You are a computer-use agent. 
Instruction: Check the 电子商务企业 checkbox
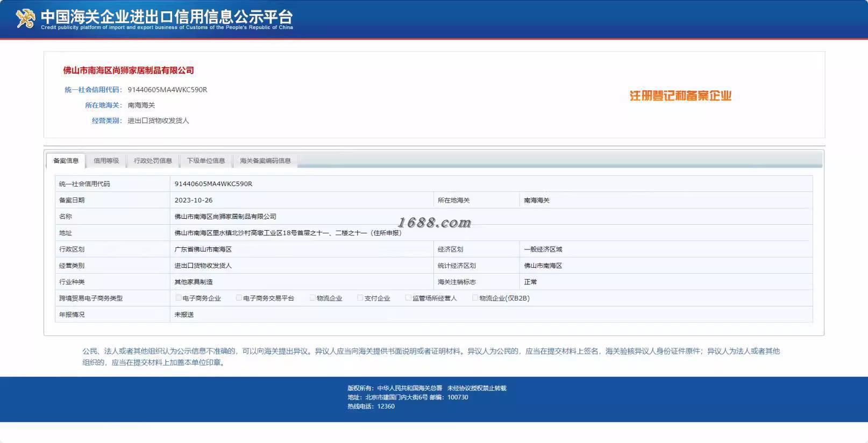tap(178, 298)
